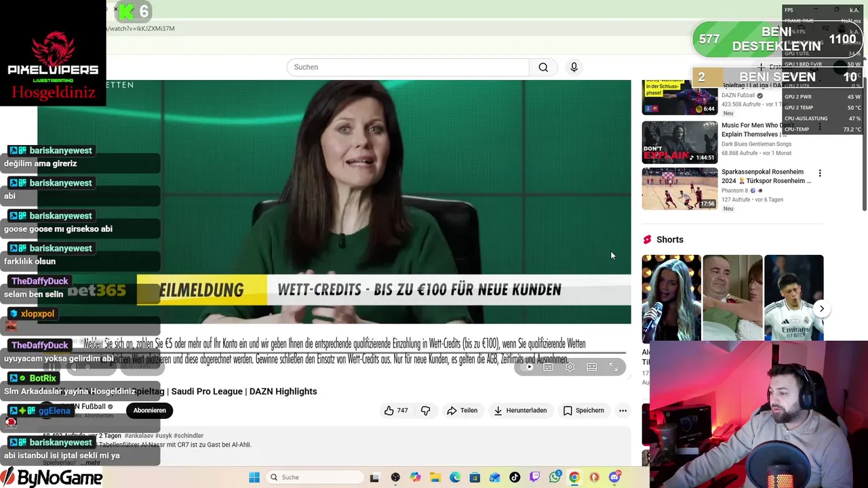
Task: Open the first Short with the singer
Action: [671, 298]
